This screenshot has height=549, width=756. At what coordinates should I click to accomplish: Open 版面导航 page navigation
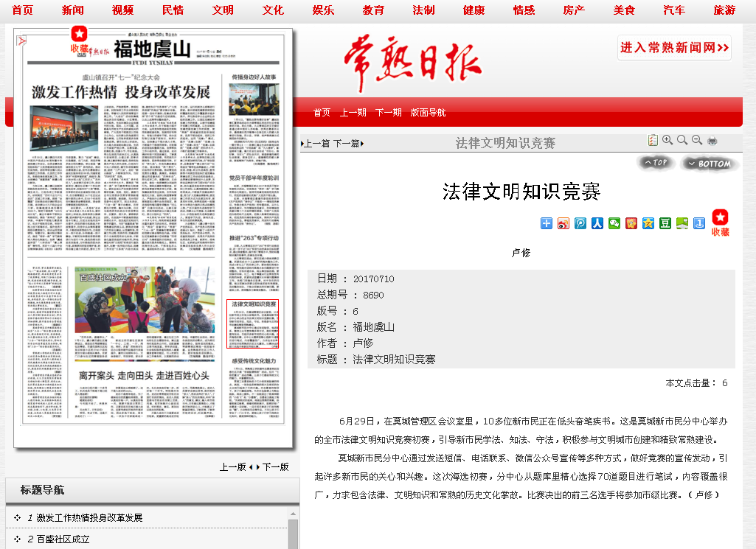(428, 113)
